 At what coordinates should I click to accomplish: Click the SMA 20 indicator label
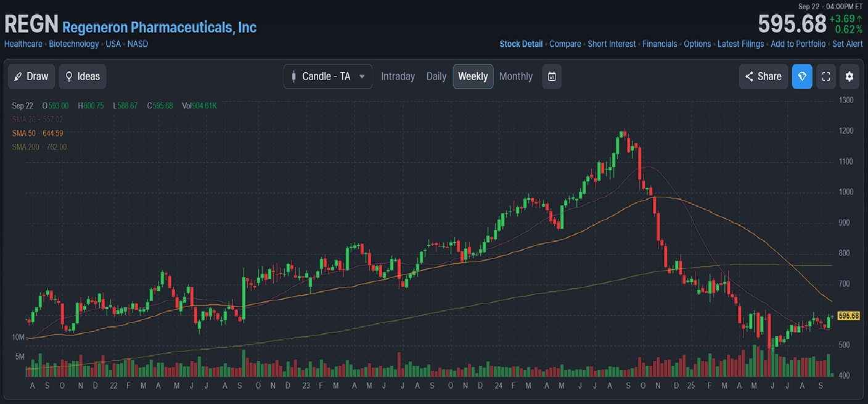[x=37, y=119]
